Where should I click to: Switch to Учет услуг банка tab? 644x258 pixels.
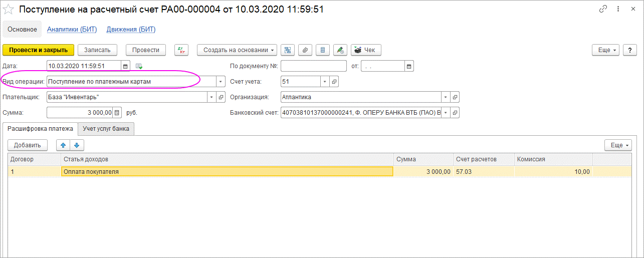pyautogui.click(x=106, y=129)
